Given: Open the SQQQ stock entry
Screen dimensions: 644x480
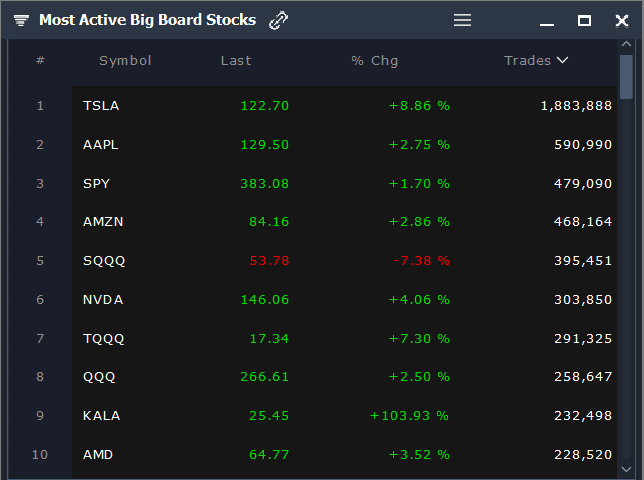Looking at the screenshot, I should coord(104,261).
